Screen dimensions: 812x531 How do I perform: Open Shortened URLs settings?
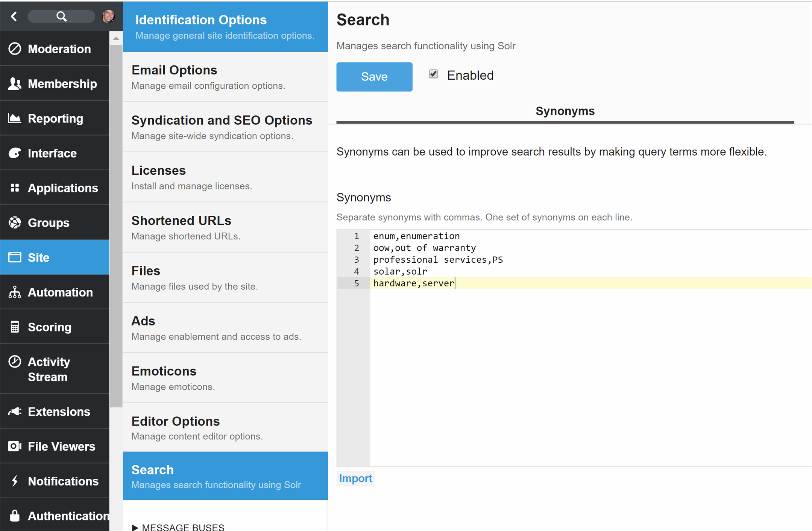pyautogui.click(x=226, y=227)
